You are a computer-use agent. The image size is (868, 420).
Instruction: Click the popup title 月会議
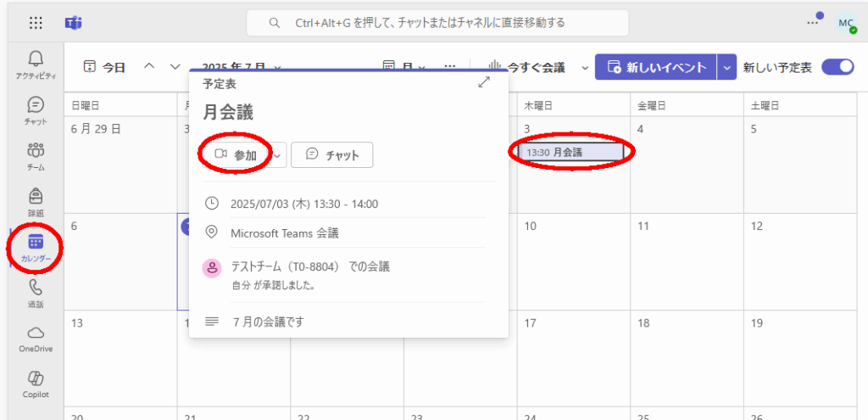click(228, 113)
